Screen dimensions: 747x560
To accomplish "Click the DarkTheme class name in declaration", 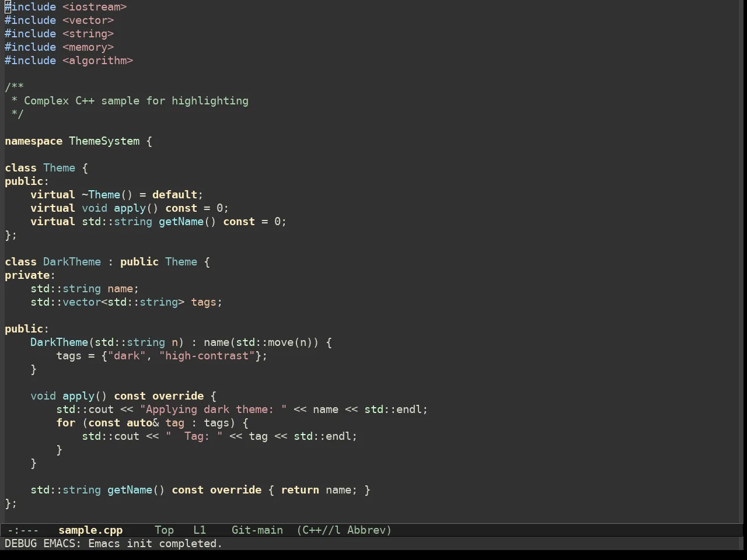I will 72,262.
